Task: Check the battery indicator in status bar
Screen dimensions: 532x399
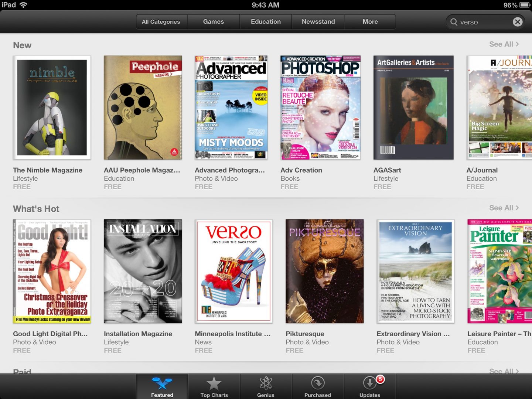Action: (525, 5)
